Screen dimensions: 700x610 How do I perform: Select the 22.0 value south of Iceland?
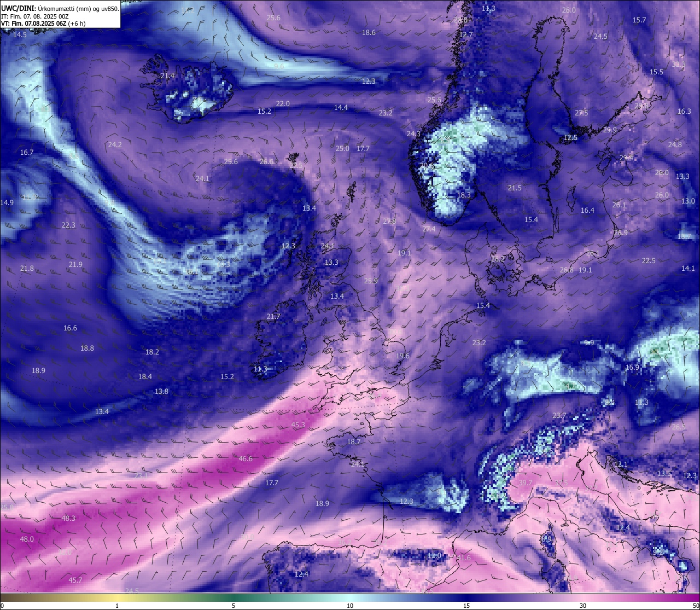[283, 103]
